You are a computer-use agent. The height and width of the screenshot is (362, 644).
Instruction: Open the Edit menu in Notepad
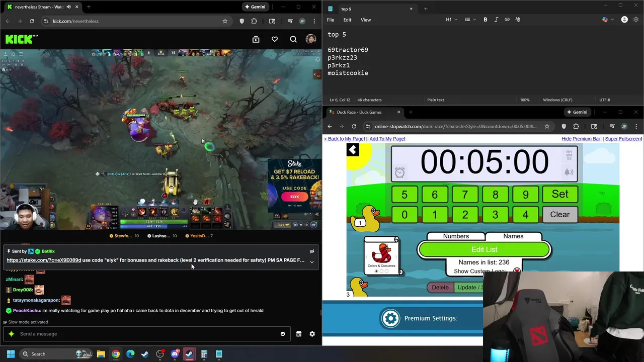[347, 20]
